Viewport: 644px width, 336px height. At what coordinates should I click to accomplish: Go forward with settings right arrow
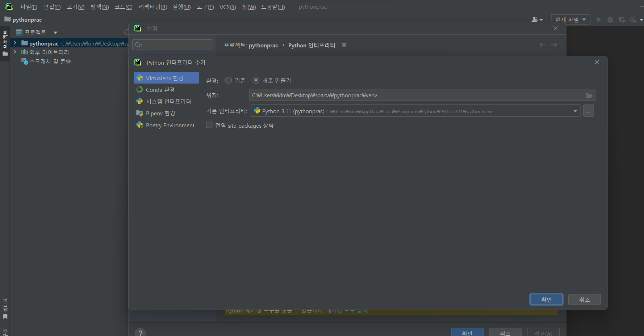554,45
